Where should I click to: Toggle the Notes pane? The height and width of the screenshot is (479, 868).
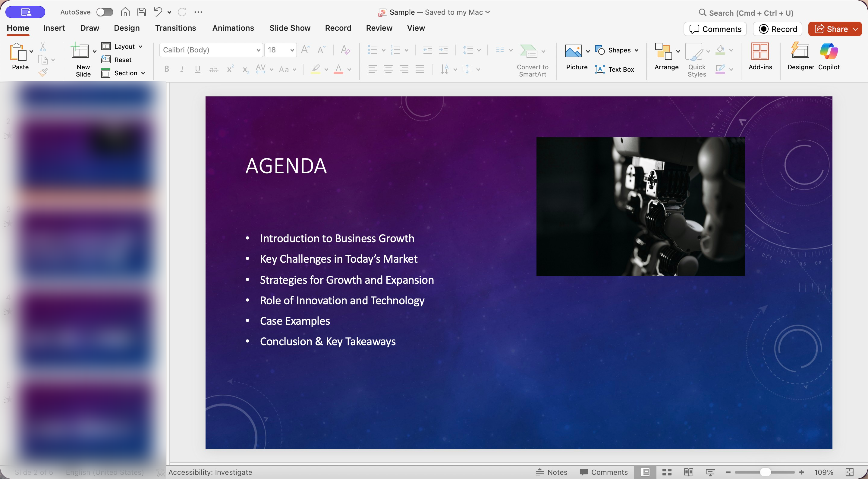tap(552, 472)
